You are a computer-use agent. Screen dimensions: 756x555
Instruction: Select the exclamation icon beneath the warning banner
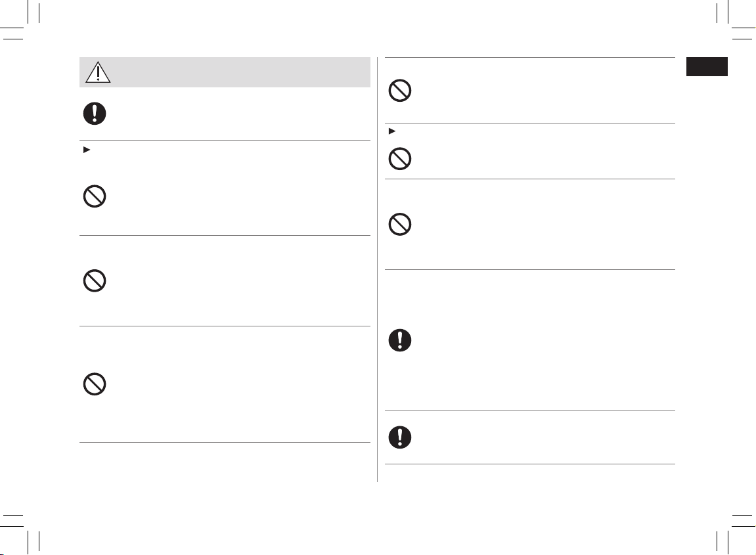(95, 114)
